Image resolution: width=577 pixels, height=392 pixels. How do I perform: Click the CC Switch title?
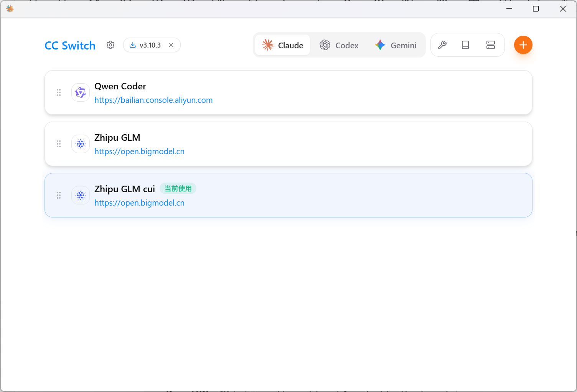pyautogui.click(x=70, y=45)
